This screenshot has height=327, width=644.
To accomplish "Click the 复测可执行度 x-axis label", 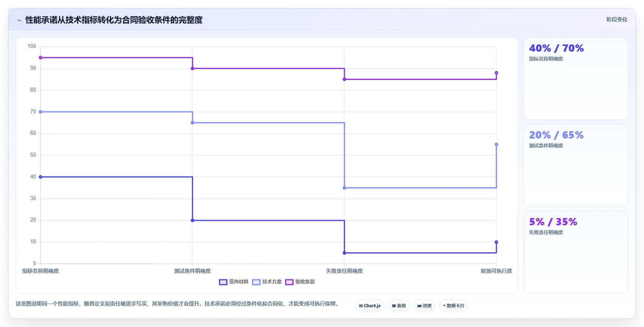I will (x=496, y=271).
